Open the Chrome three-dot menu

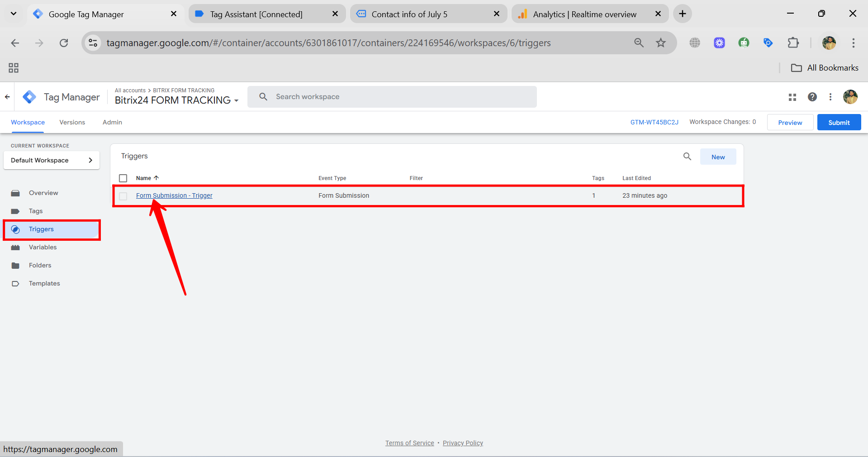pyautogui.click(x=853, y=43)
